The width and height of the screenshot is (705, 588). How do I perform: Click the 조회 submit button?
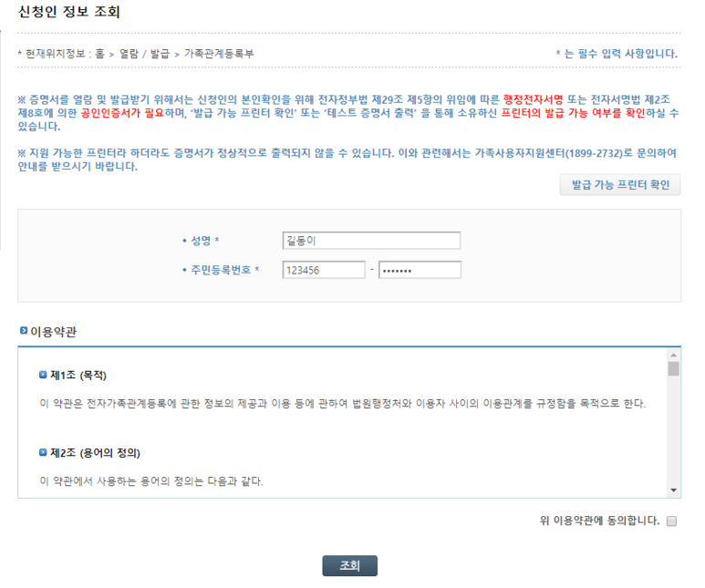[x=350, y=565]
